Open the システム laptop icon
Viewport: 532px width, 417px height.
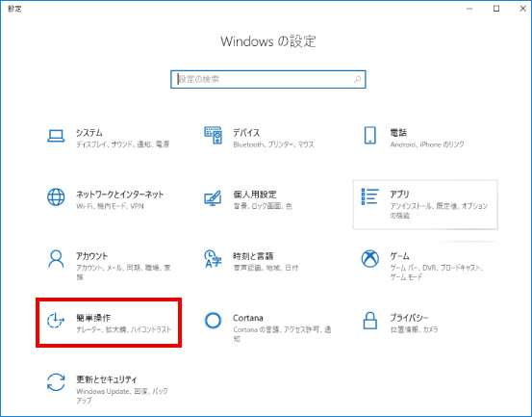56,136
